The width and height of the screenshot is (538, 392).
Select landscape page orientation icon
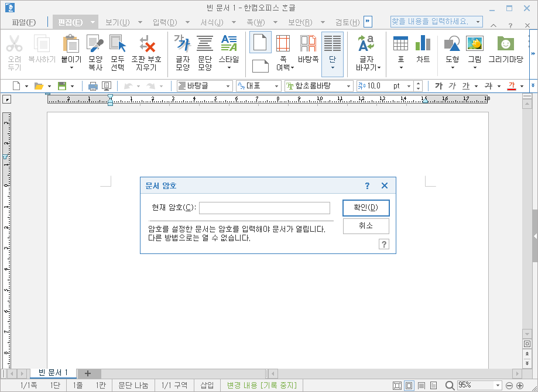(261, 66)
